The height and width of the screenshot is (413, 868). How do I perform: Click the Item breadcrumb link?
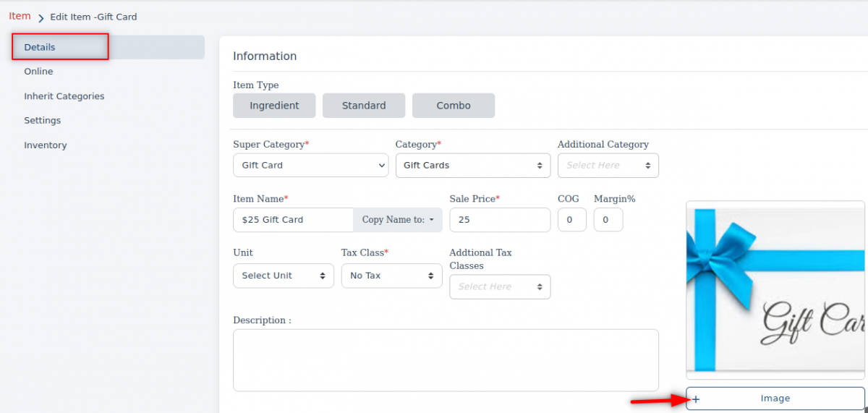pos(20,16)
